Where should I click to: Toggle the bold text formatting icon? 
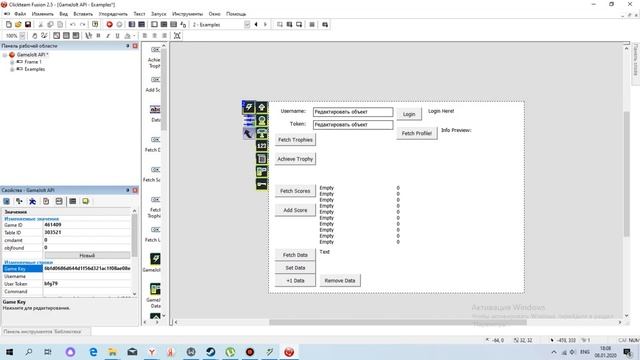[x=98, y=36]
